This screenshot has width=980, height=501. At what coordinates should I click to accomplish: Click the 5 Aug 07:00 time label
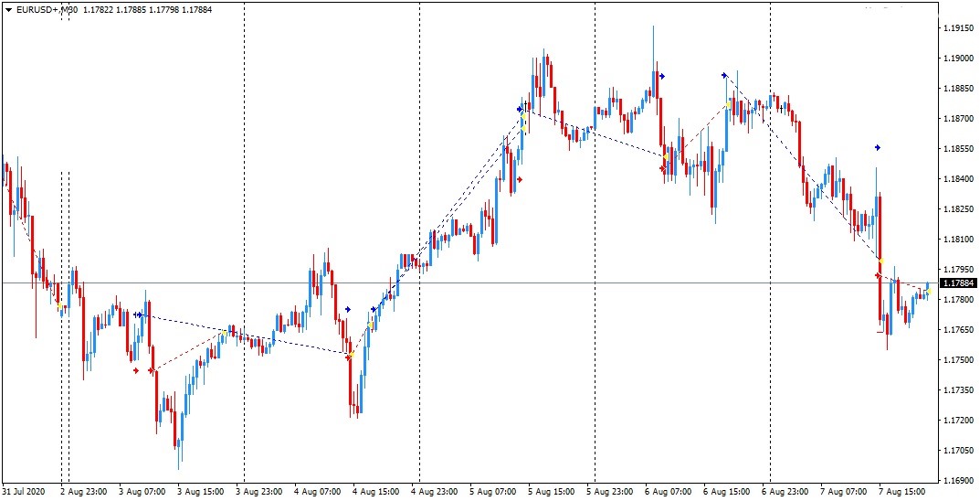[x=493, y=492]
